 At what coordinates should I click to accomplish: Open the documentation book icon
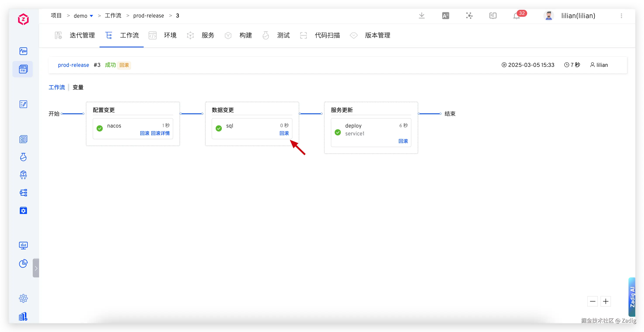(x=493, y=16)
